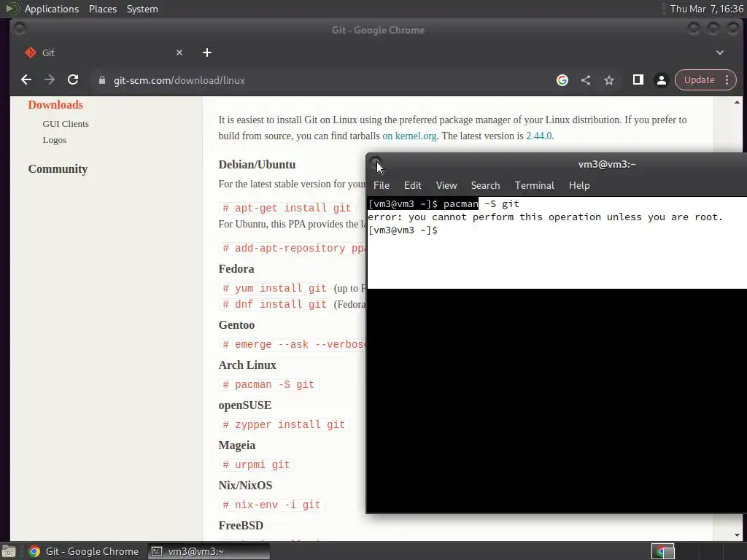Expand Chrome tab search chevron

click(x=719, y=52)
